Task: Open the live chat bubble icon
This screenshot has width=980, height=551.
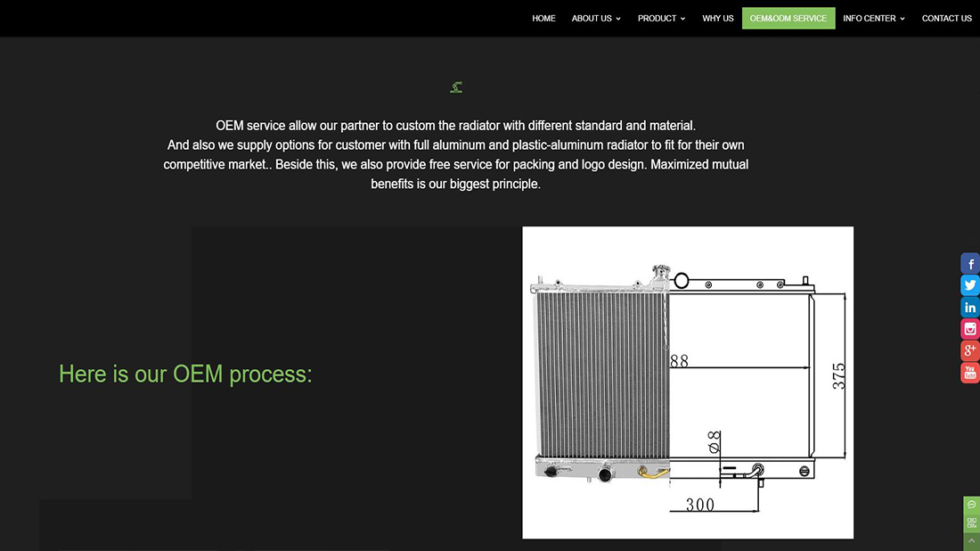Action: click(971, 505)
